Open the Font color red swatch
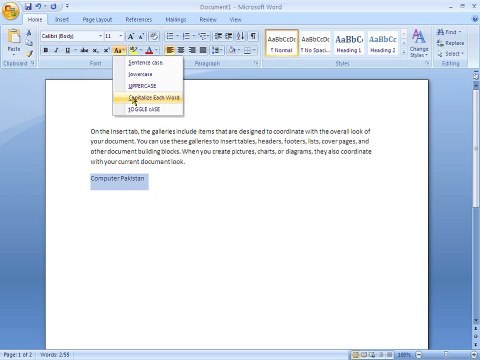The image size is (480, 360). (149, 50)
